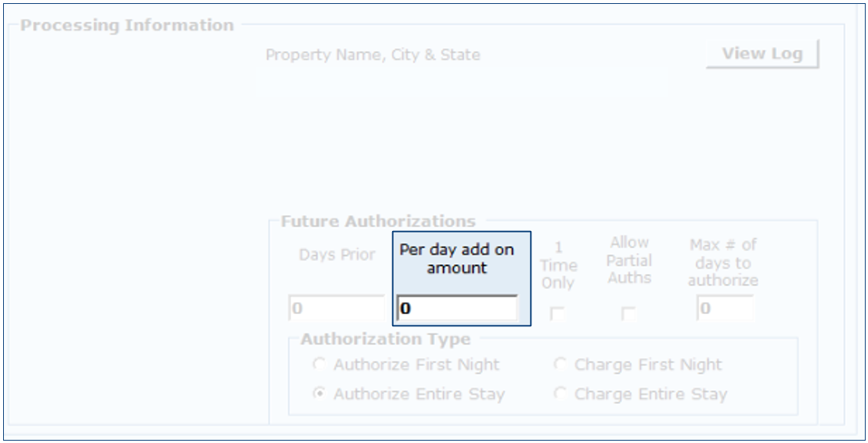This screenshot has height=443, width=868.
Task: Enable the 1 Time Only checkbox
Action: pos(557,315)
